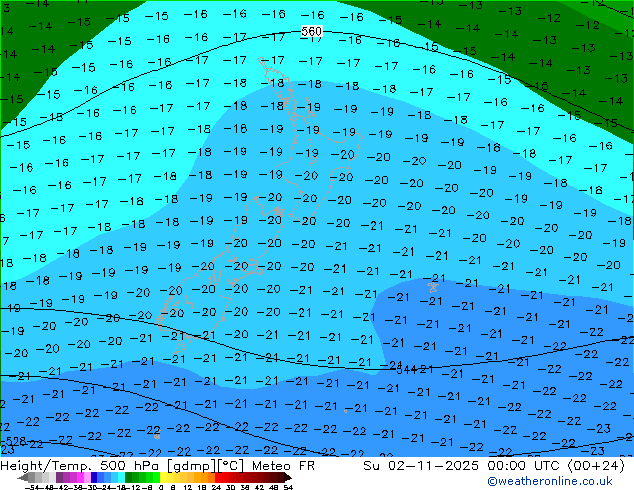Click the 544 height contour label

(x=407, y=369)
